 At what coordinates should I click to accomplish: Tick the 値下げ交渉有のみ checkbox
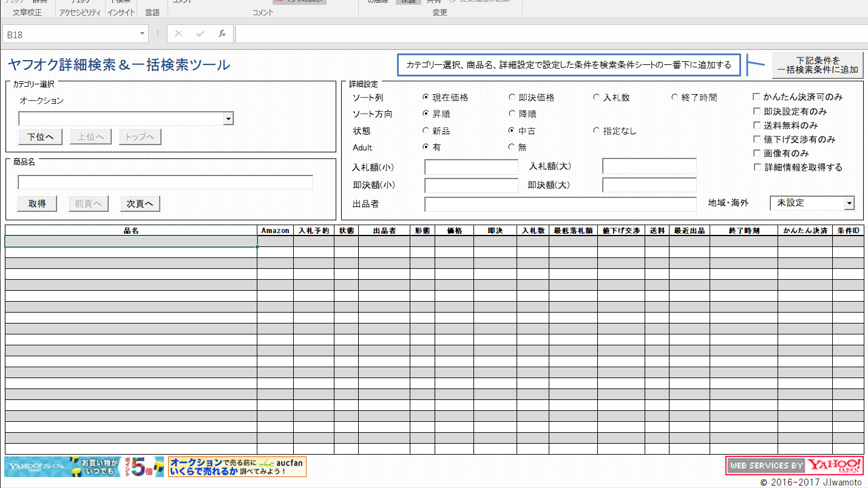[756, 139]
